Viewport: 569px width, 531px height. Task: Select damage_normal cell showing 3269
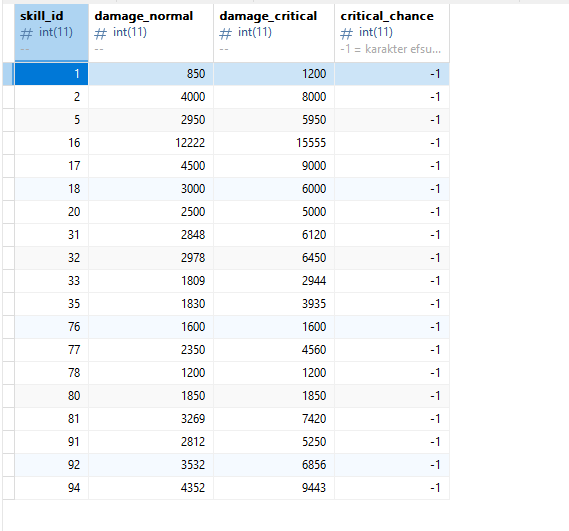pos(151,419)
